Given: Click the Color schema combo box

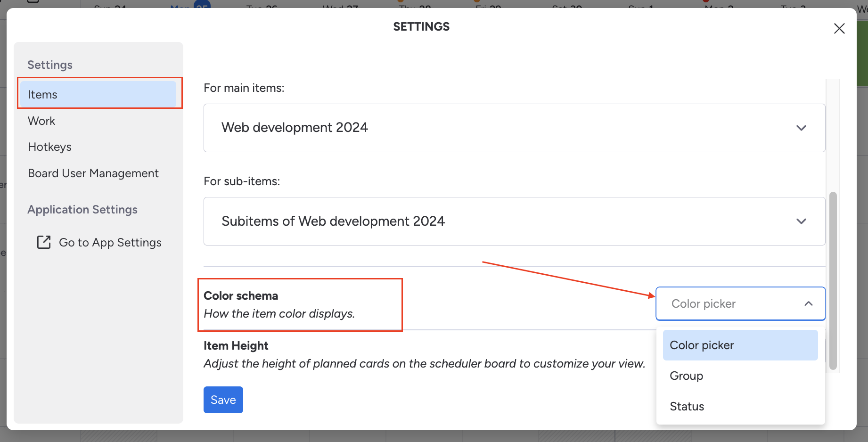Looking at the screenshot, I should point(730,304).
